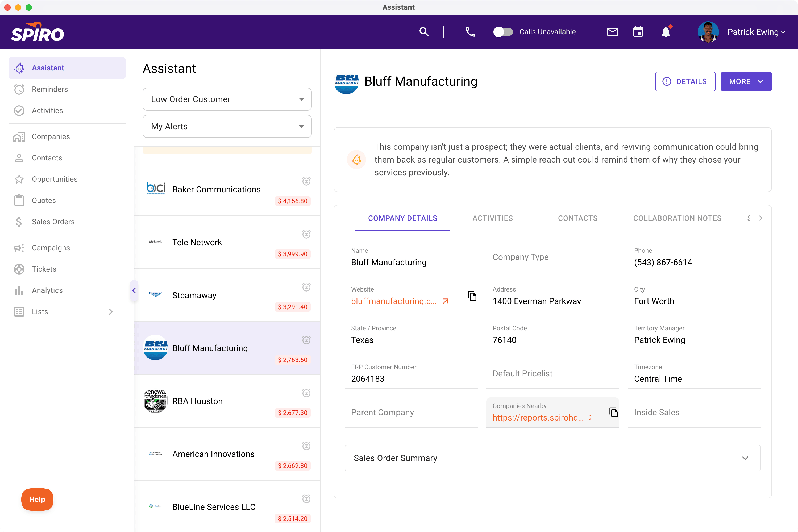Open Activities in sidebar
798x532 pixels.
pos(67,111)
